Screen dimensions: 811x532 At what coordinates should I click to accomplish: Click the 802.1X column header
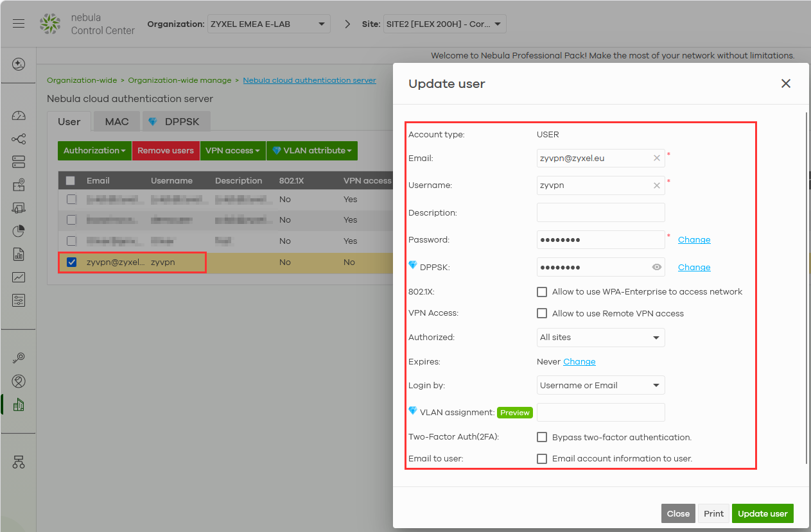[292, 181]
